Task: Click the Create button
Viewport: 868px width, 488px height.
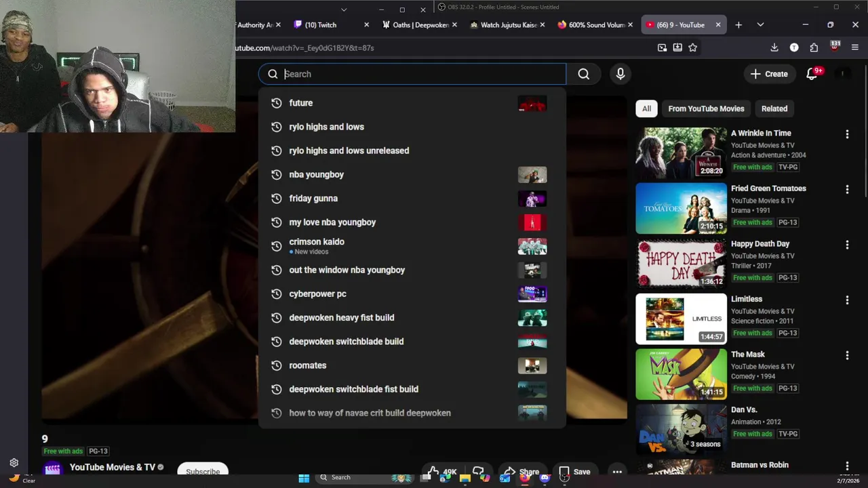Action: coord(769,74)
